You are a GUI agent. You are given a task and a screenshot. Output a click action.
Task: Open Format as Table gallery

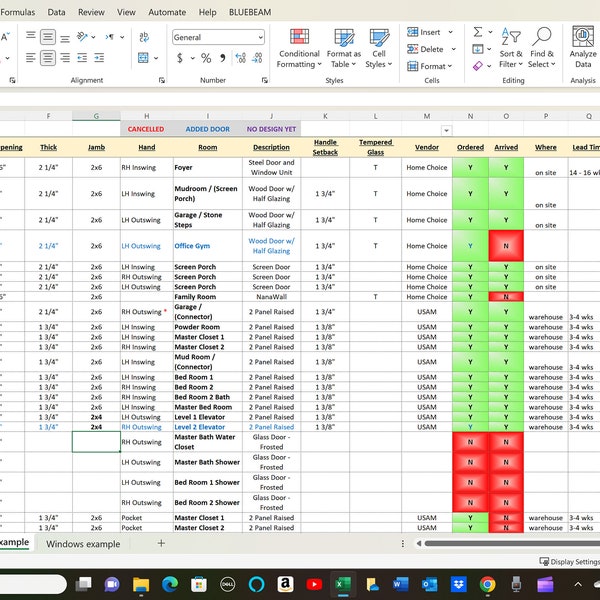344,48
